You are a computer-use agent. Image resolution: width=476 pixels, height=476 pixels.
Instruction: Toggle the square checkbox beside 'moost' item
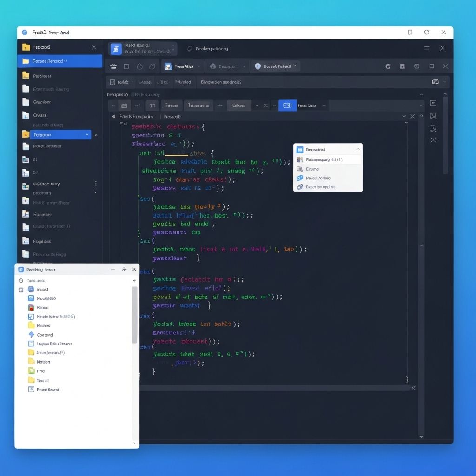point(20,290)
